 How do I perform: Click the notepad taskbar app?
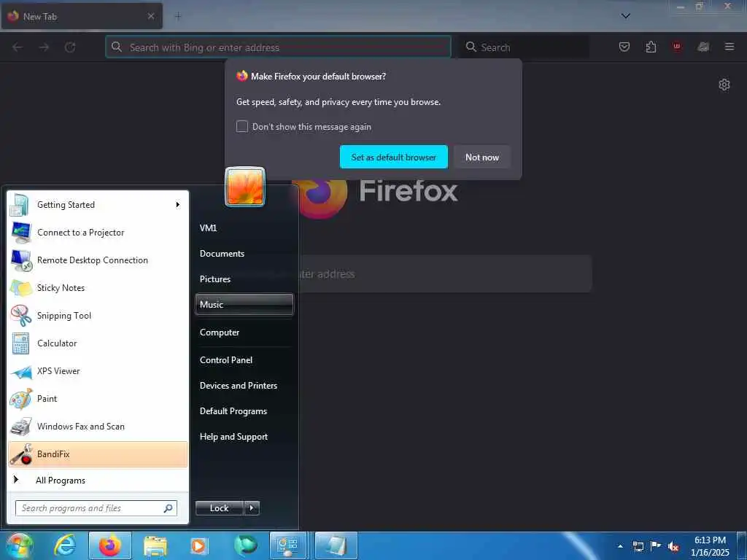336,545
